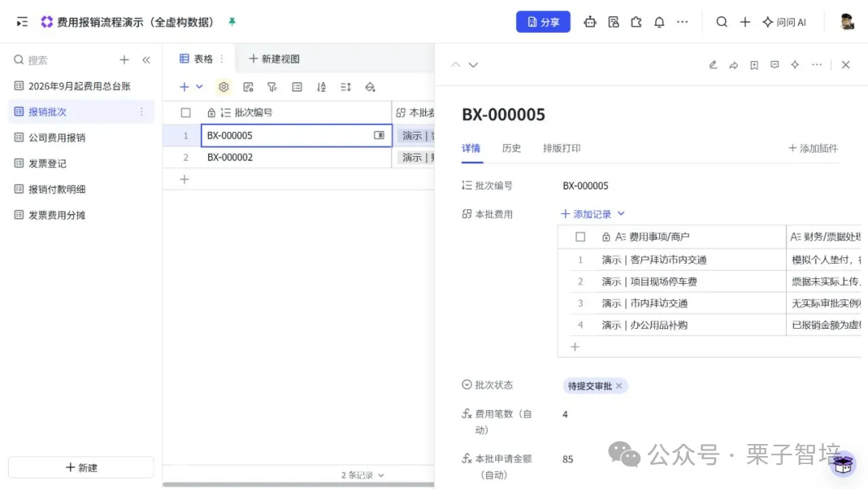Click the plus icon in top bar
Screen dimensions: 868x489
click(745, 23)
